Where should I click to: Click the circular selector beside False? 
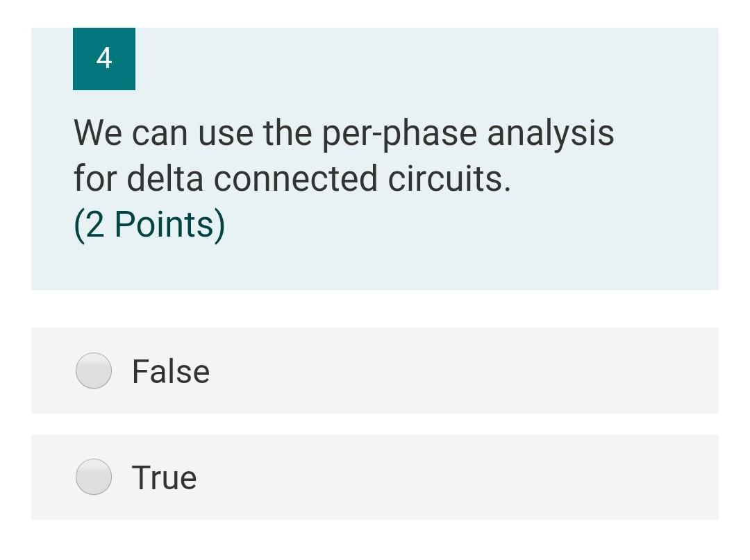click(x=93, y=371)
